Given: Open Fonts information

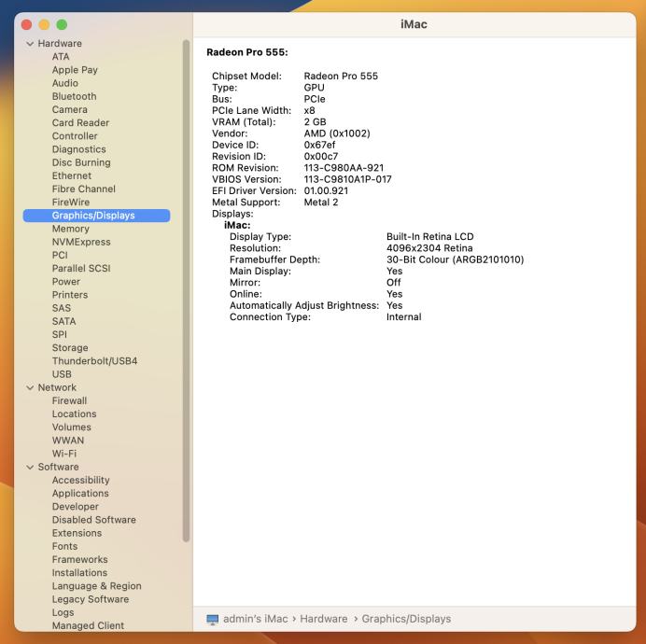Looking at the screenshot, I should pyautogui.click(x=64, y=546).
